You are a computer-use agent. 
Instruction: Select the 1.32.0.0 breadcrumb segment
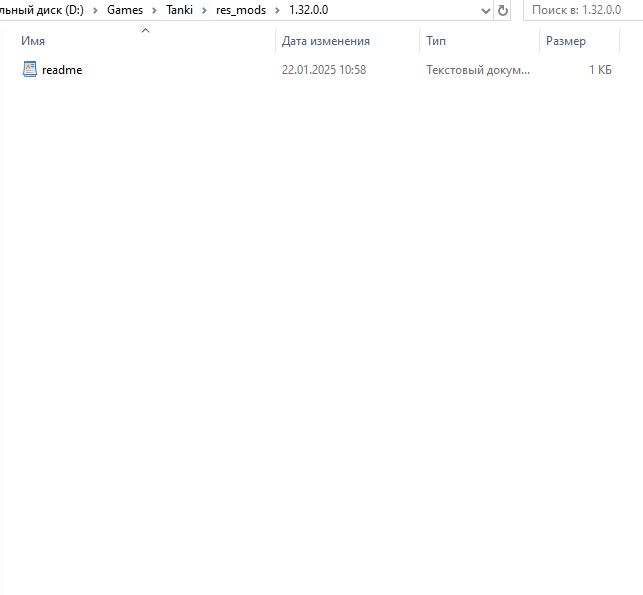(308, 10)
